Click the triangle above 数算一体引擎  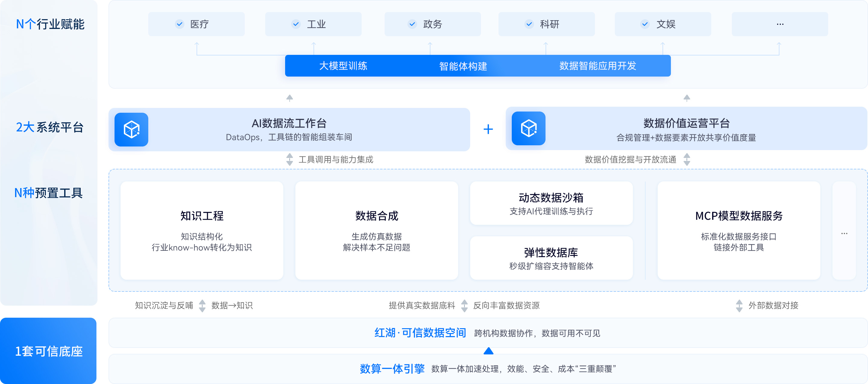tap(488, 351)
